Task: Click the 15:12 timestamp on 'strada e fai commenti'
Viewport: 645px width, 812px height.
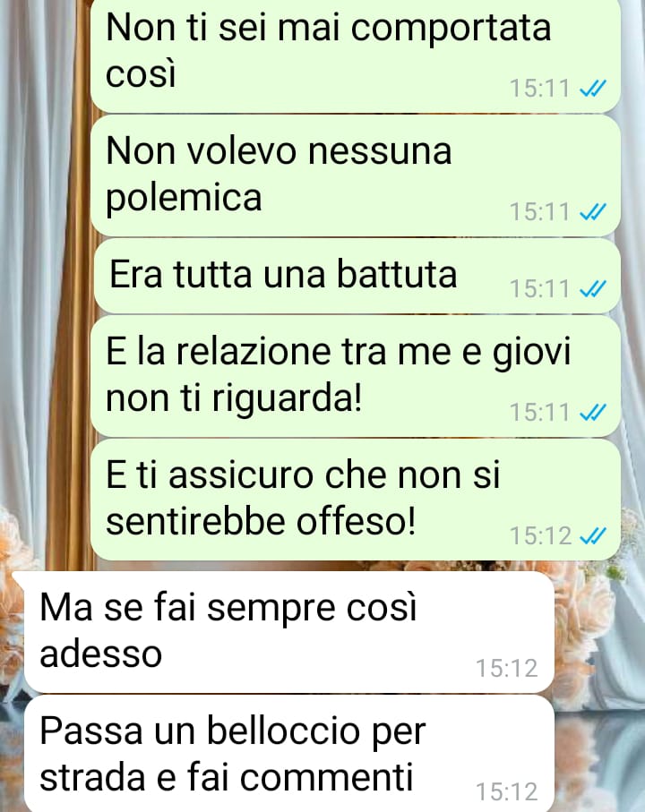Action: click(507, 791)
